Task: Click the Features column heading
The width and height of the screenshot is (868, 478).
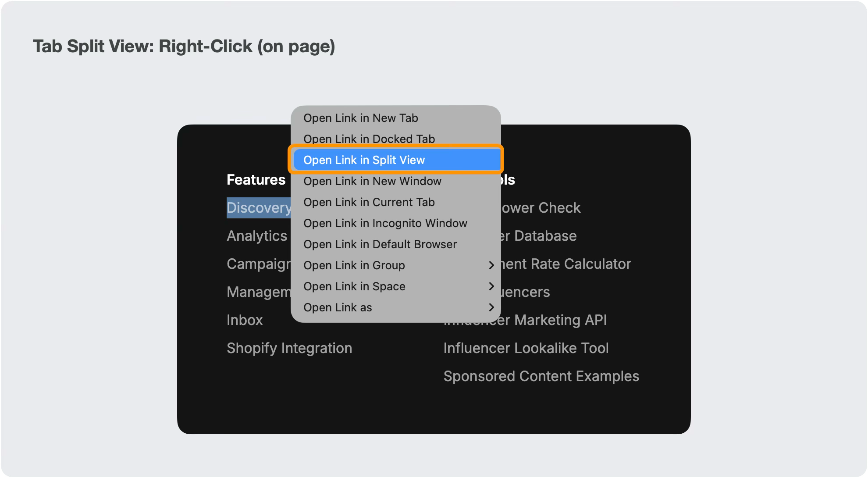Action: coord(256,180)
